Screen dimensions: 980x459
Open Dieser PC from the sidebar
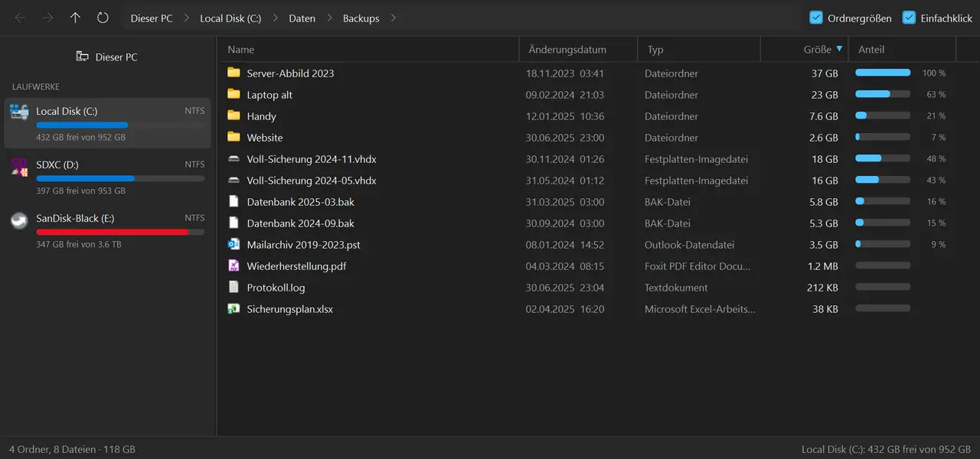107,57
